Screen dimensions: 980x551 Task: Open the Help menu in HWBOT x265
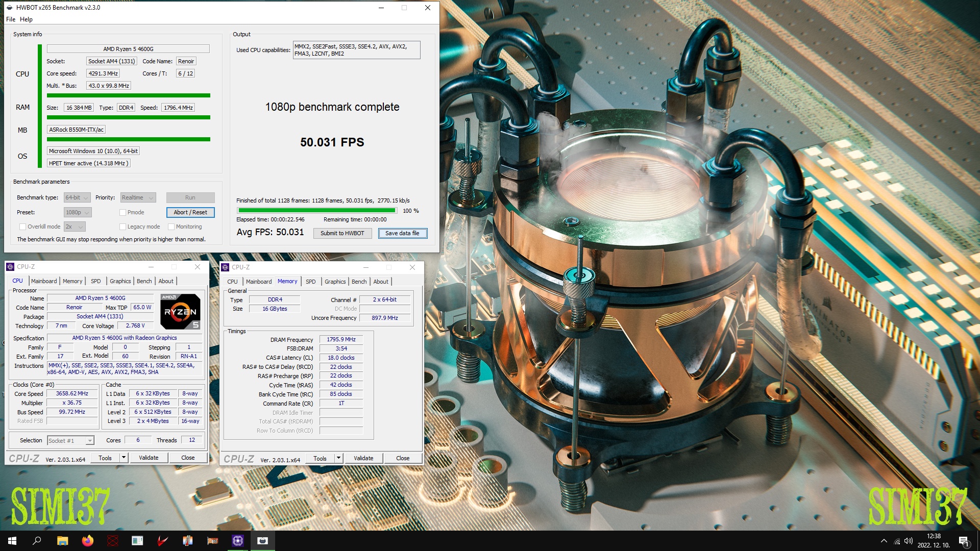(x=26, y=19)
